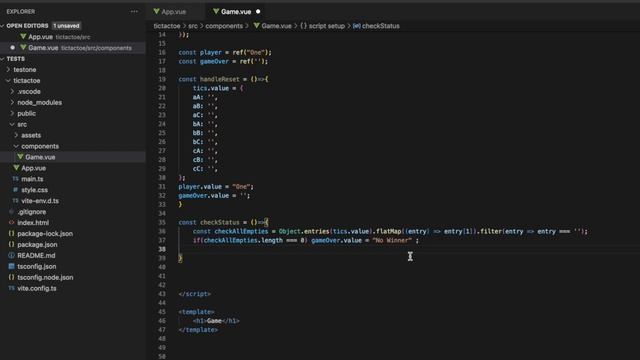Click 'checkAllEmpties' variable on line 36

(241, 231)
